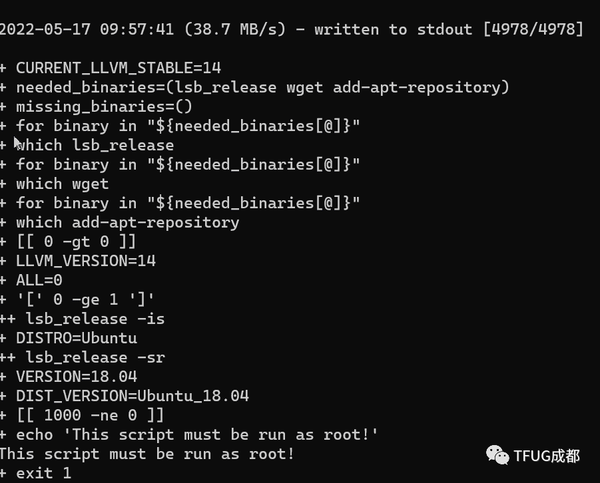
Task: Click the 'lsb_release -sr' command line
Action: 82,358
